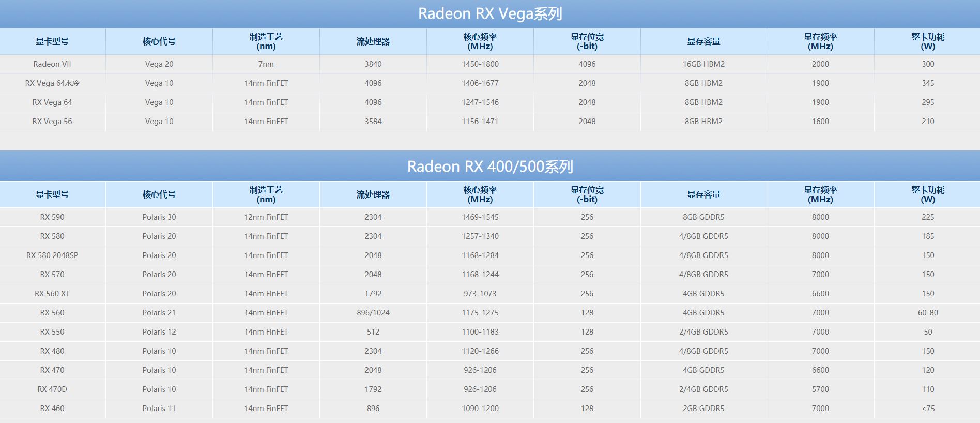Click the 1100-1183 core frequency cell
Viewport: 980px width, 423px height.
point(480,332)
